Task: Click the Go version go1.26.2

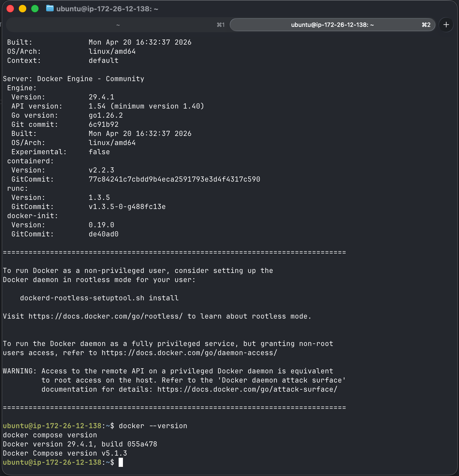Action: (106, 115)
